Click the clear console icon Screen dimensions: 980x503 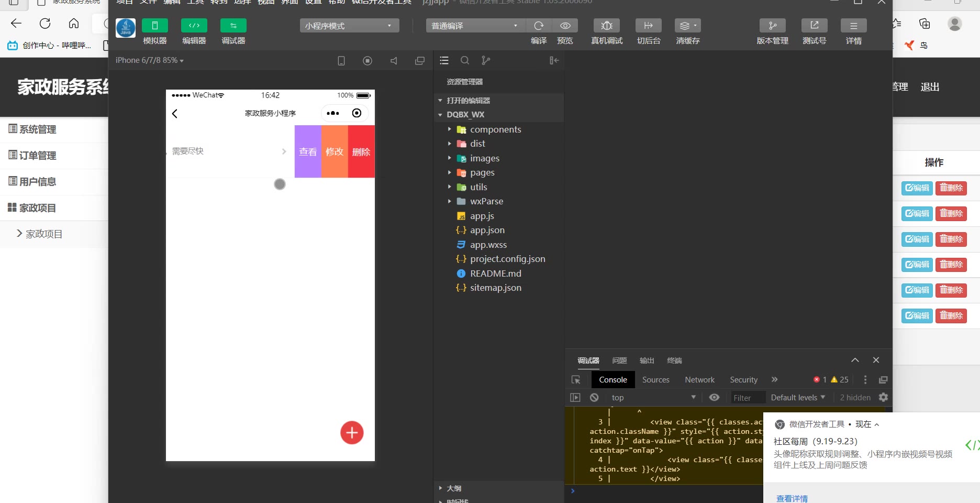(x=594, y=398)
